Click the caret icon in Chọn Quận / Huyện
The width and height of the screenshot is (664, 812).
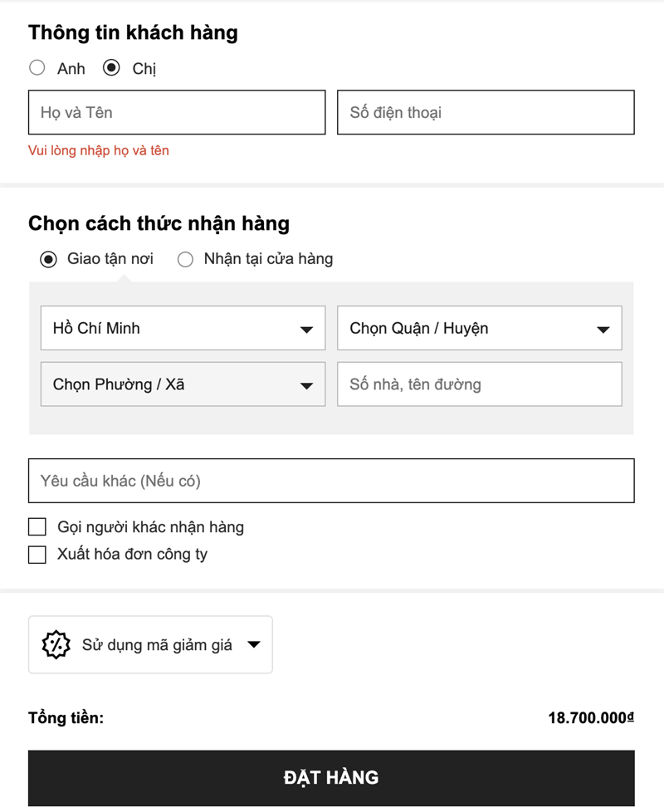coord(603,330)
